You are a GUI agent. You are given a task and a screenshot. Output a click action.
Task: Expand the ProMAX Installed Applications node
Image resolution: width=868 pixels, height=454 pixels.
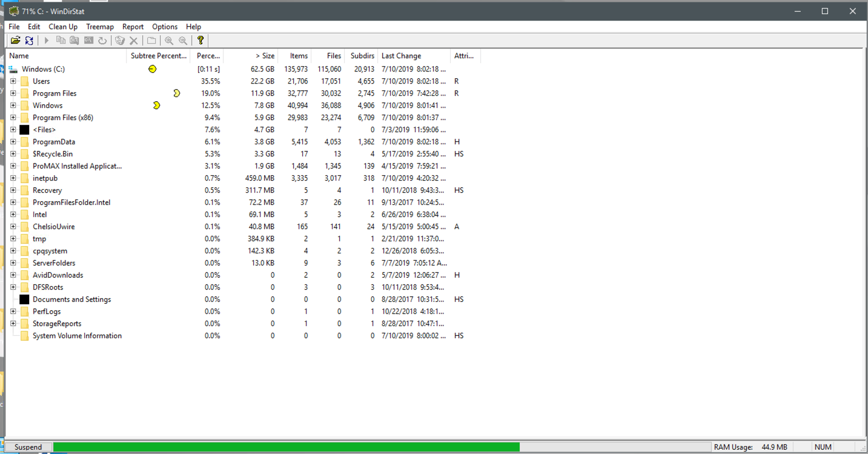pyautogui.click(x=13, y=166)
